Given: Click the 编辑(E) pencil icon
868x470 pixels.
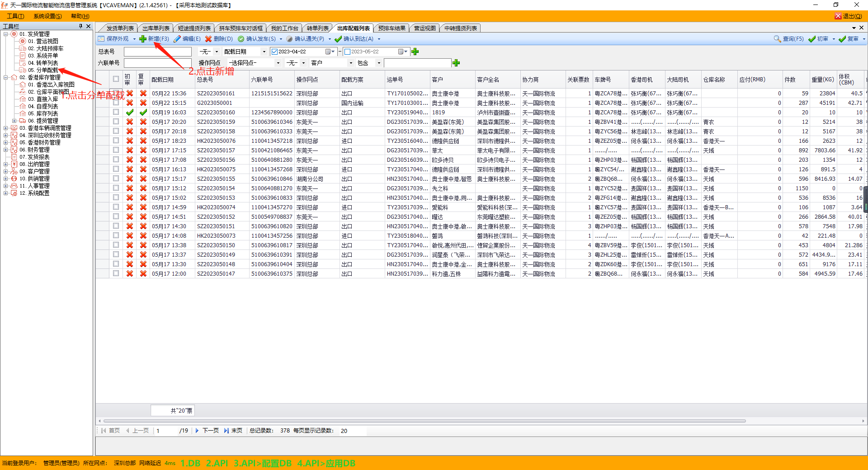Looking at the screenshot, I should pyautogui.click(x=177, y=39).
